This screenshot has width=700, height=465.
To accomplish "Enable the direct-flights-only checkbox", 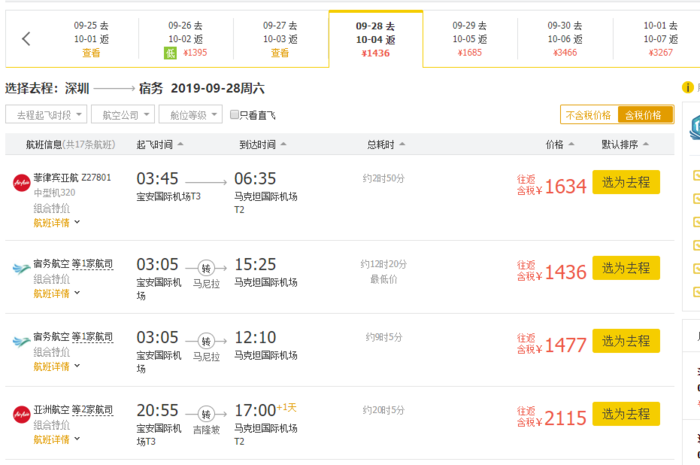I will click(x=234, y=115).
